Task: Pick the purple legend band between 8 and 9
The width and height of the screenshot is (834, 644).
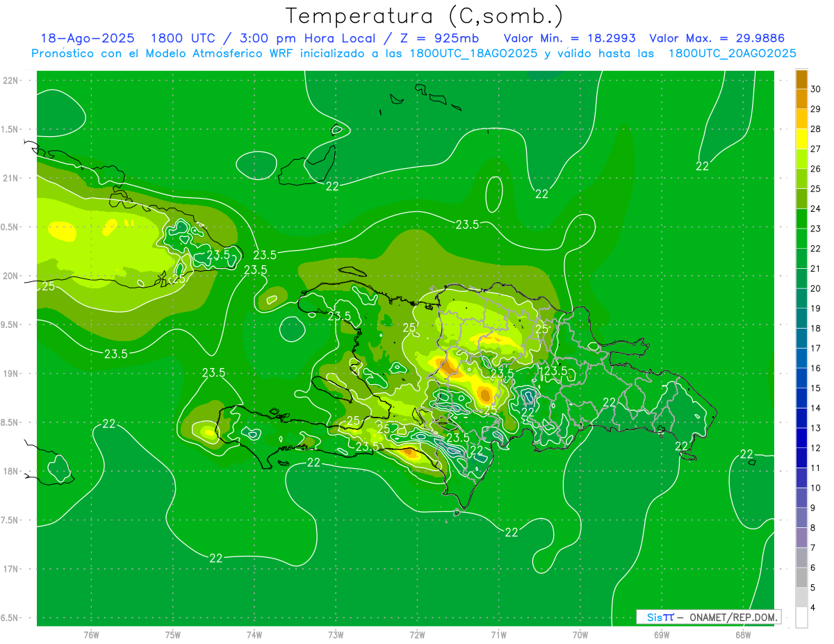Action: pyautogui.click(x=801, y=518)
